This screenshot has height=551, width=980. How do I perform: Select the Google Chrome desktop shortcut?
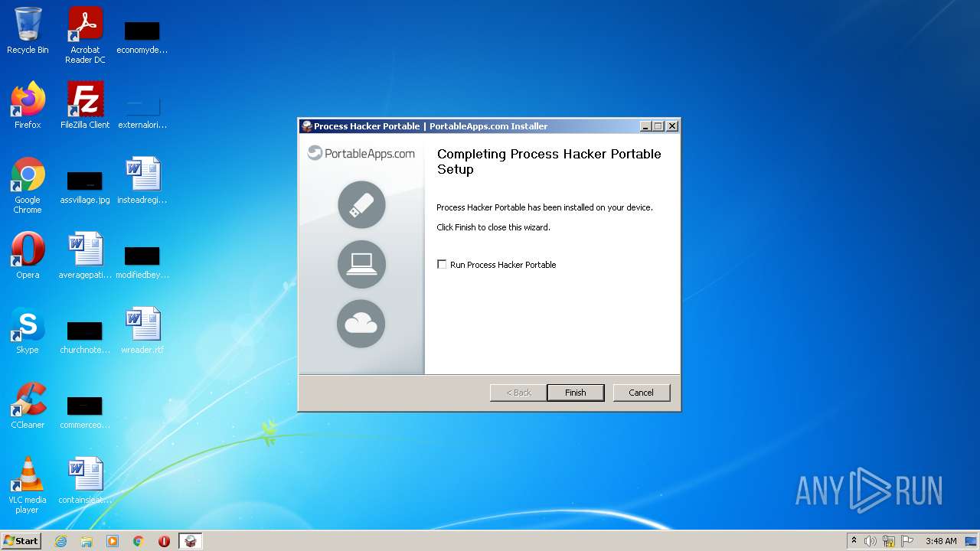[x=28, y=185]
